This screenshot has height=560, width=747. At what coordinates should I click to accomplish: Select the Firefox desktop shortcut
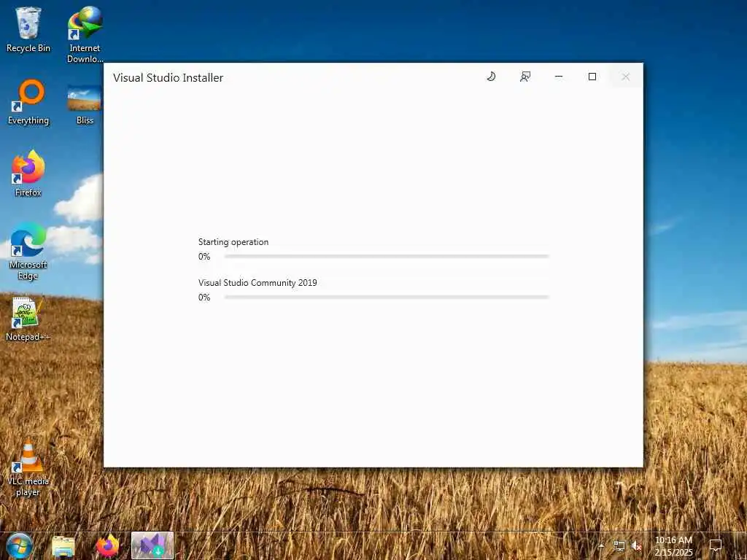28,174
